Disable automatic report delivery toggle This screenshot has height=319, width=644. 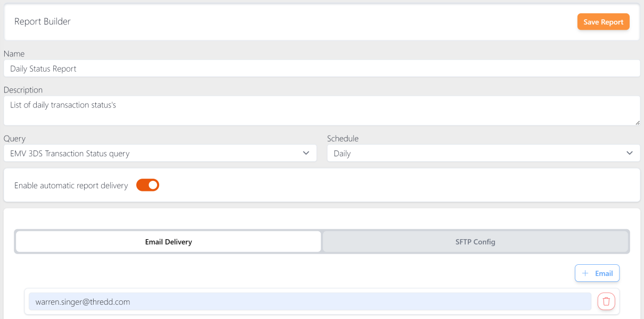pos(148,185)
